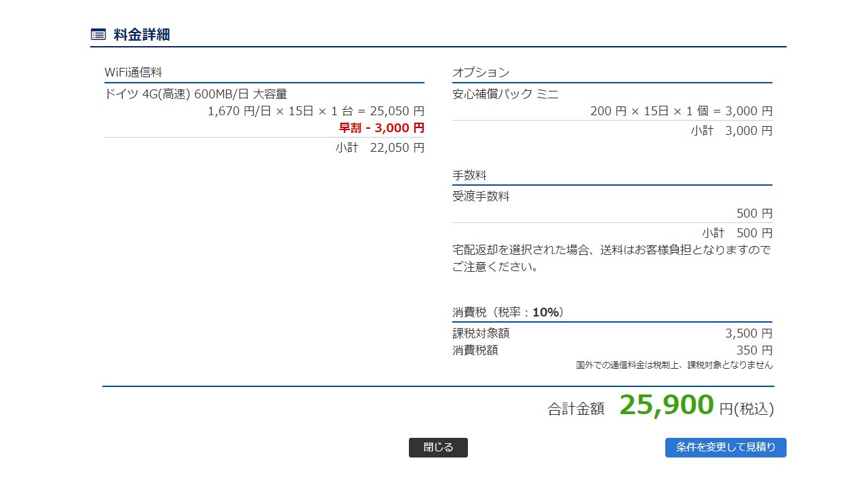Click the 合計金額 label
The height and width of the screenshot is (488, 868).
click(x=576, y=409)
